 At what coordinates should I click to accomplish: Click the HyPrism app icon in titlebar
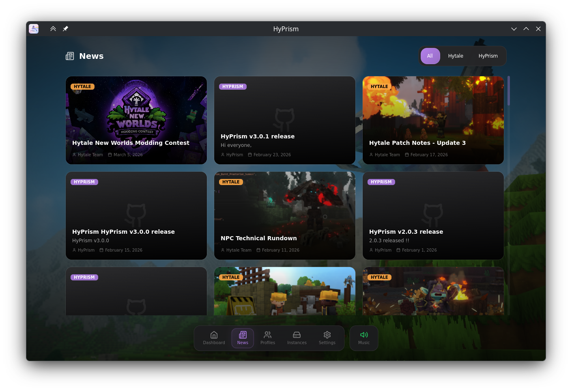pos(34,29)
